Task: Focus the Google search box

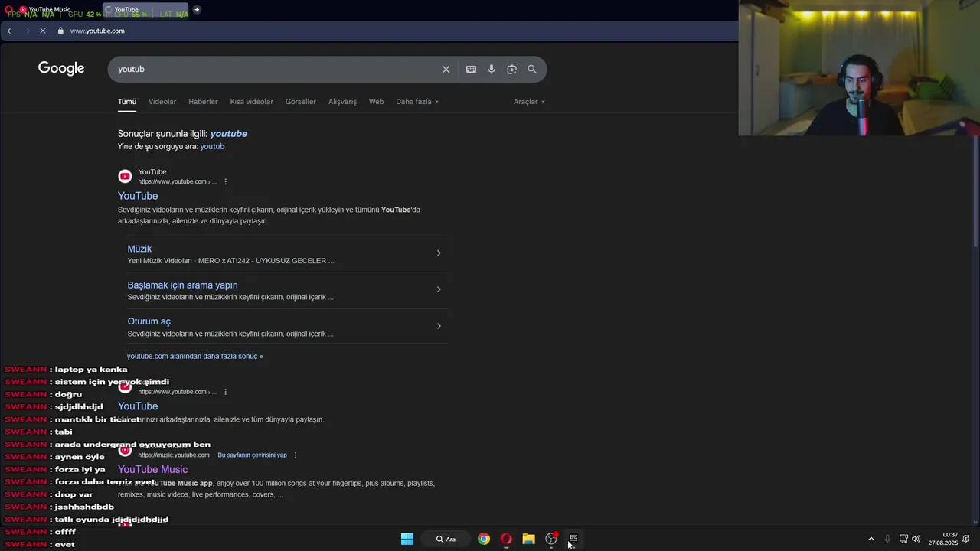Action: [276, 69]
